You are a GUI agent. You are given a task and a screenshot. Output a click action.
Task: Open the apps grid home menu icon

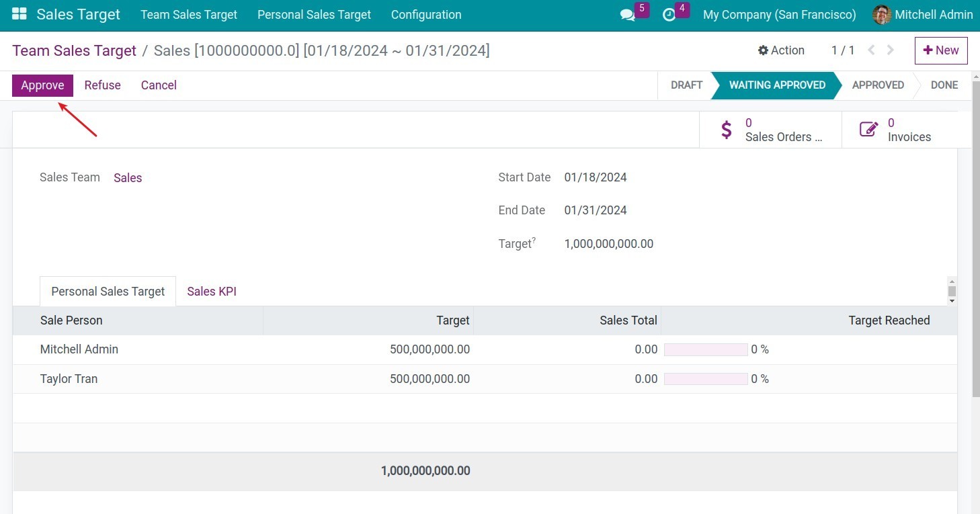(19, 14)
